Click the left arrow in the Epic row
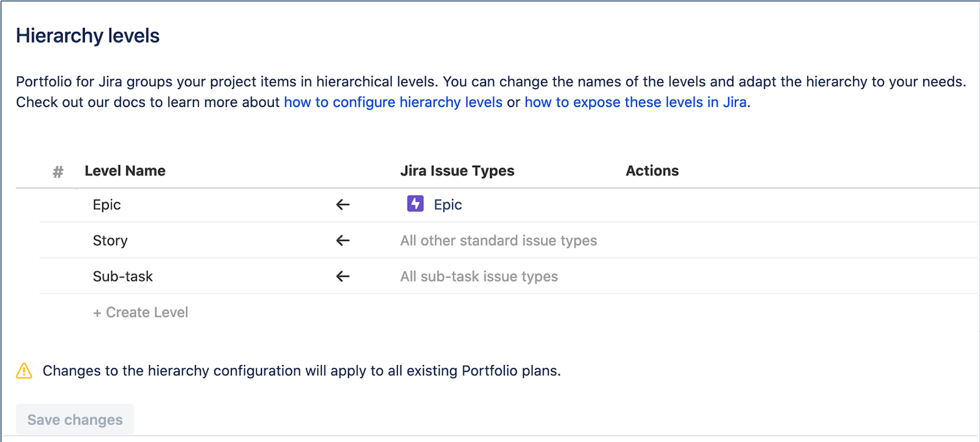 [x=343, y=205]
